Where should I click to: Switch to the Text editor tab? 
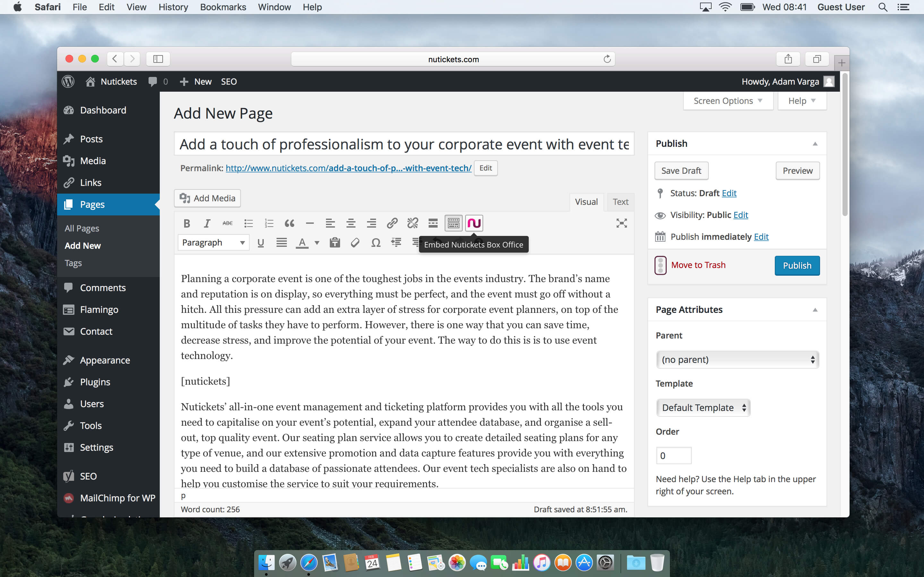(x=620, y=202)
